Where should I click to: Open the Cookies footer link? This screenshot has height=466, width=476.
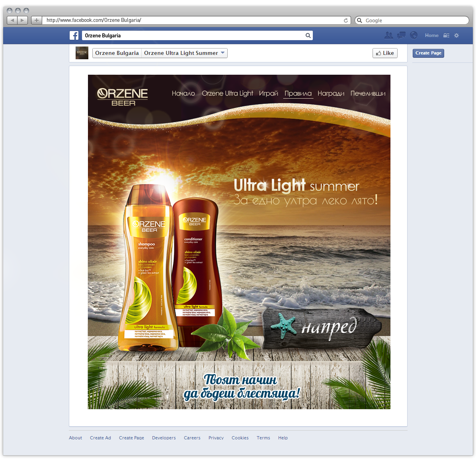(240, 438)
